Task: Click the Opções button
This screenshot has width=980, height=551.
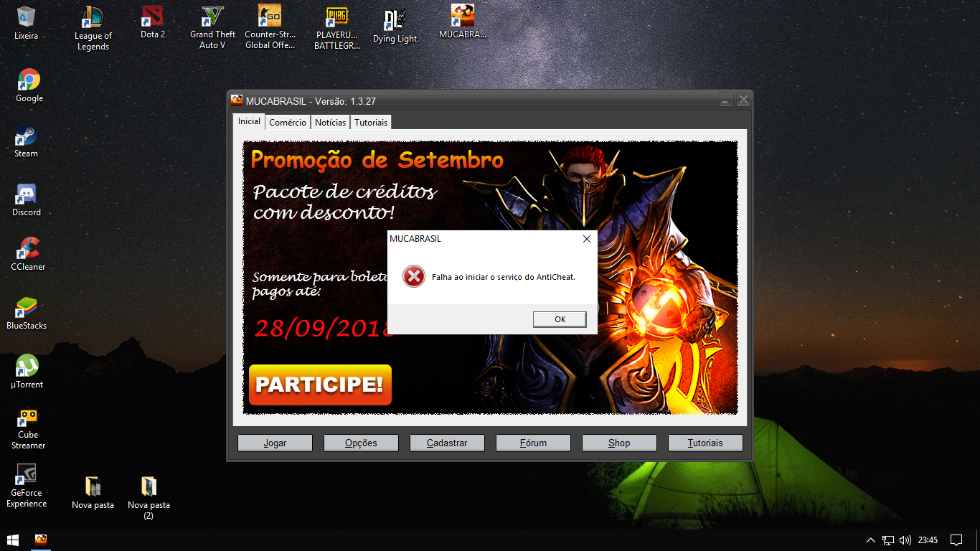Action: tap(361, 443)
